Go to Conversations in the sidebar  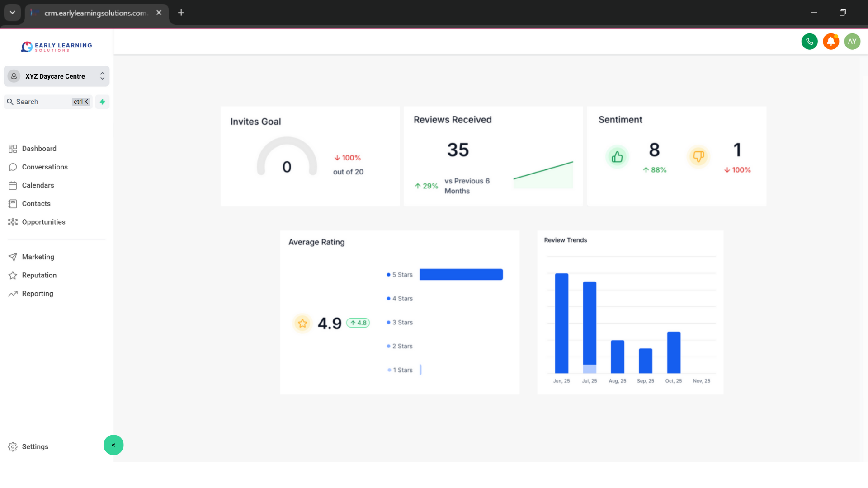coord(44,167)
